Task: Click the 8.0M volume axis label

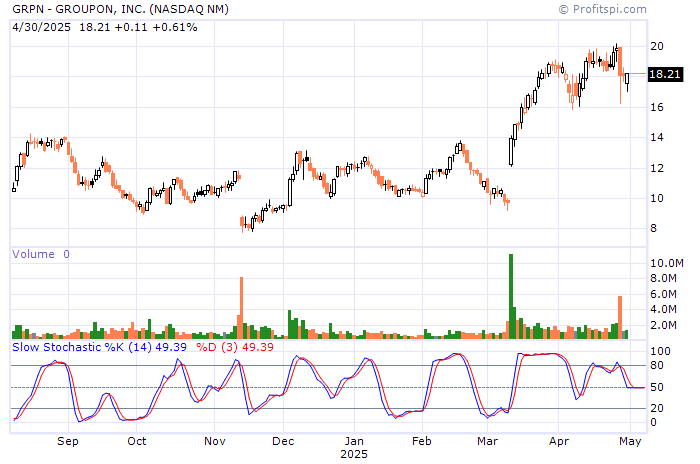Action: (x=664, y=278)
